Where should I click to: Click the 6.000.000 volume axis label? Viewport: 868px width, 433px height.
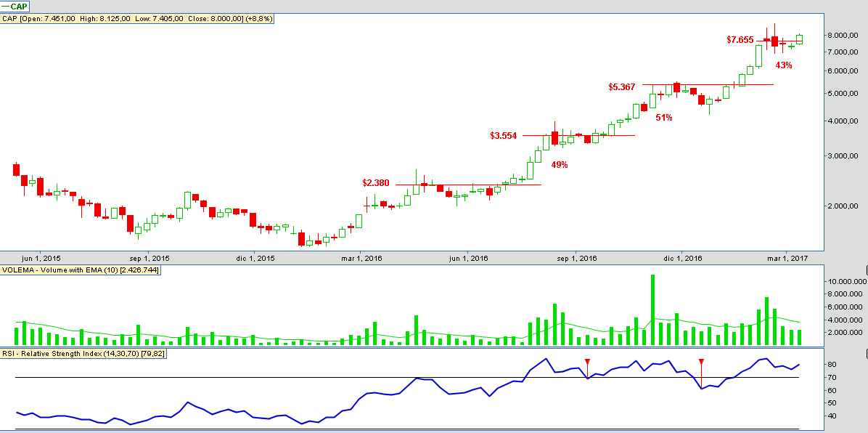click(846, 307)
